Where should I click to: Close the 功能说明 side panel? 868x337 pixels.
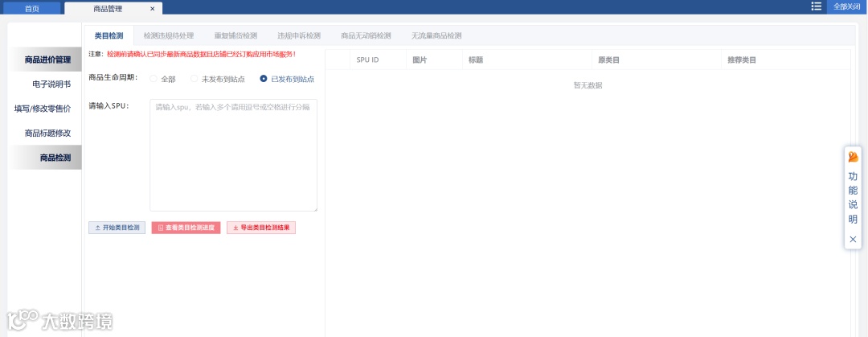853,240
